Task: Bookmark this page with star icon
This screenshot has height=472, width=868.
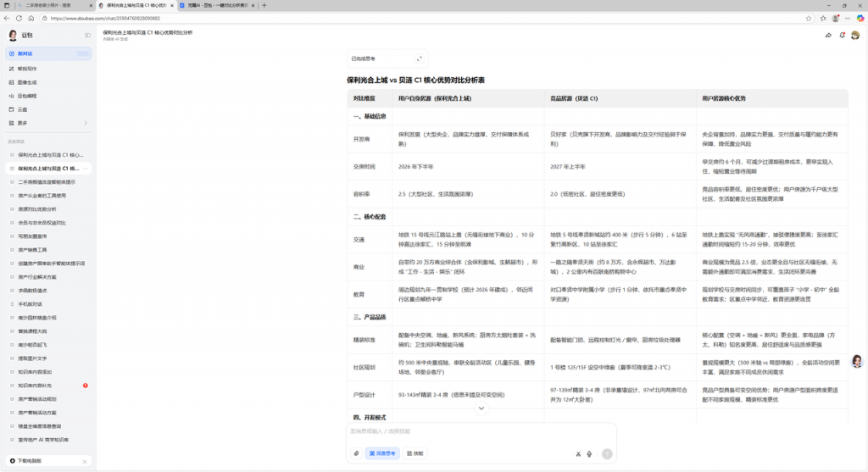Action: click(809, 19)
